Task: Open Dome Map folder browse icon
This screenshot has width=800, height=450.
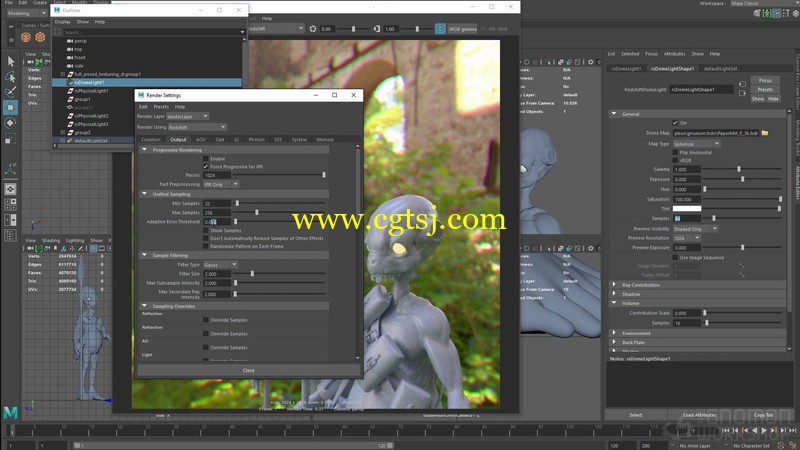Action: pyautogui.click(x=765, y=133)
